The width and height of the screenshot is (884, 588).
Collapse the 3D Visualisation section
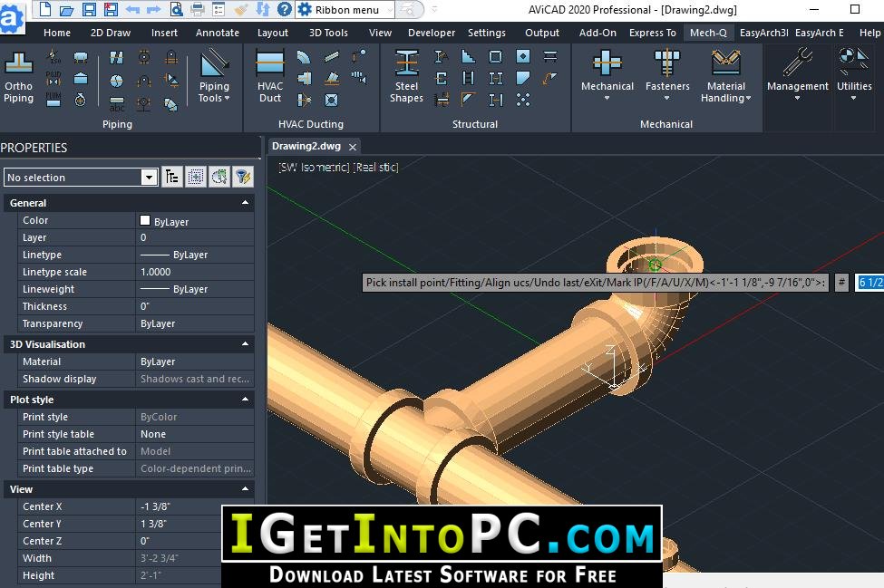(245, 344)
